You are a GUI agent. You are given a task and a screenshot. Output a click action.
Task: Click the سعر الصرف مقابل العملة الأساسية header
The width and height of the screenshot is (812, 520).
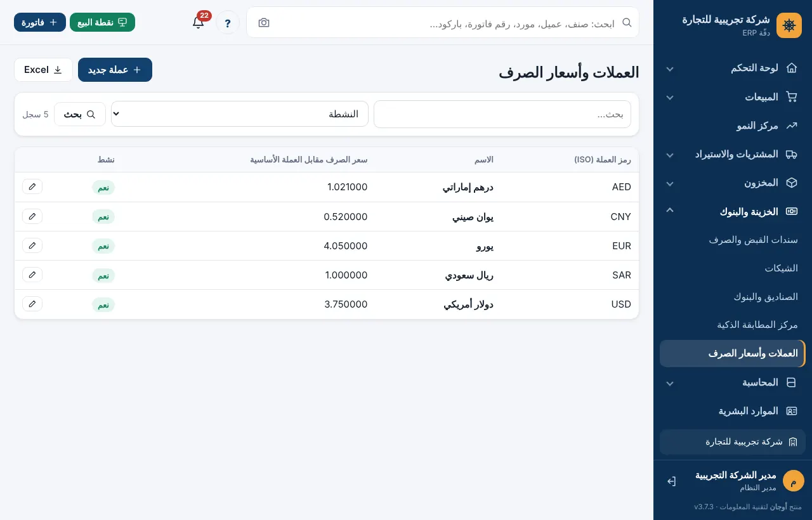tap(309, 160)
